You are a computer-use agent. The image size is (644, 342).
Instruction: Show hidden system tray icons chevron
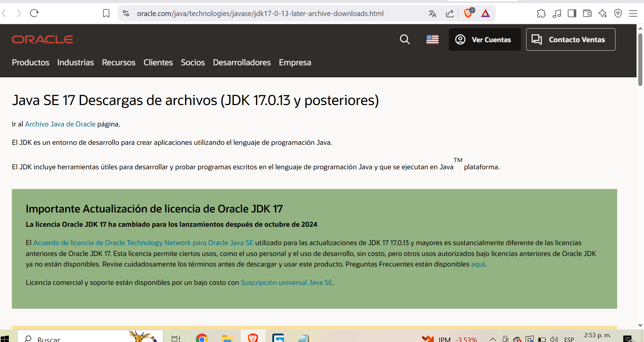(x=493, y=339)
